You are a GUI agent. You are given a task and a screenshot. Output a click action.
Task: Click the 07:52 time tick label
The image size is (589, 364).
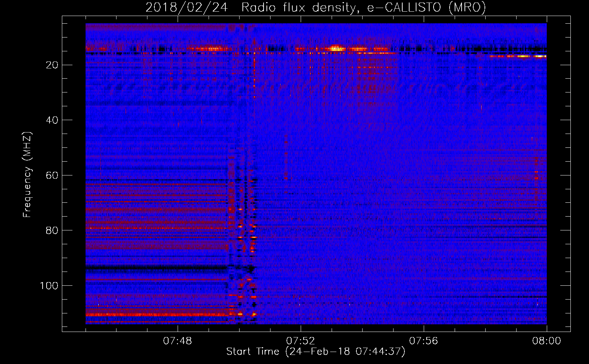(x=301, y=341)
